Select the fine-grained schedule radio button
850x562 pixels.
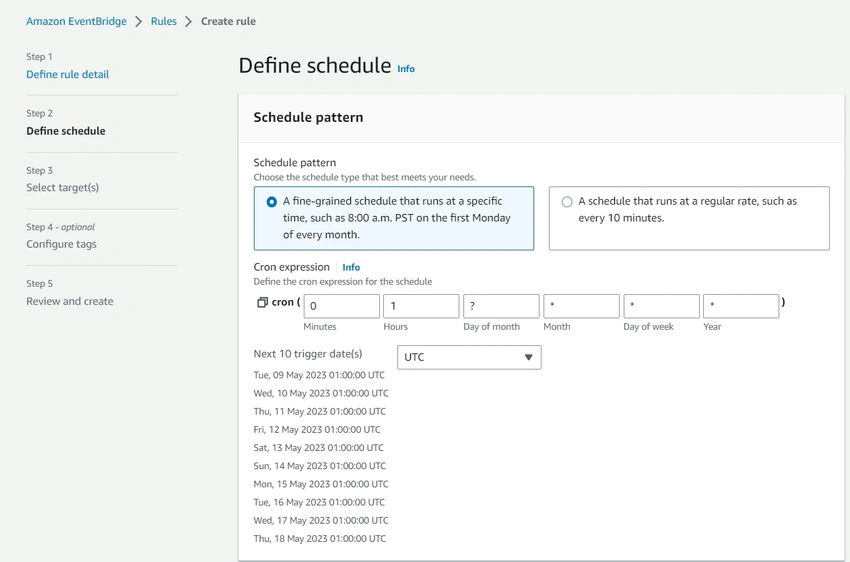coord(272,202)
